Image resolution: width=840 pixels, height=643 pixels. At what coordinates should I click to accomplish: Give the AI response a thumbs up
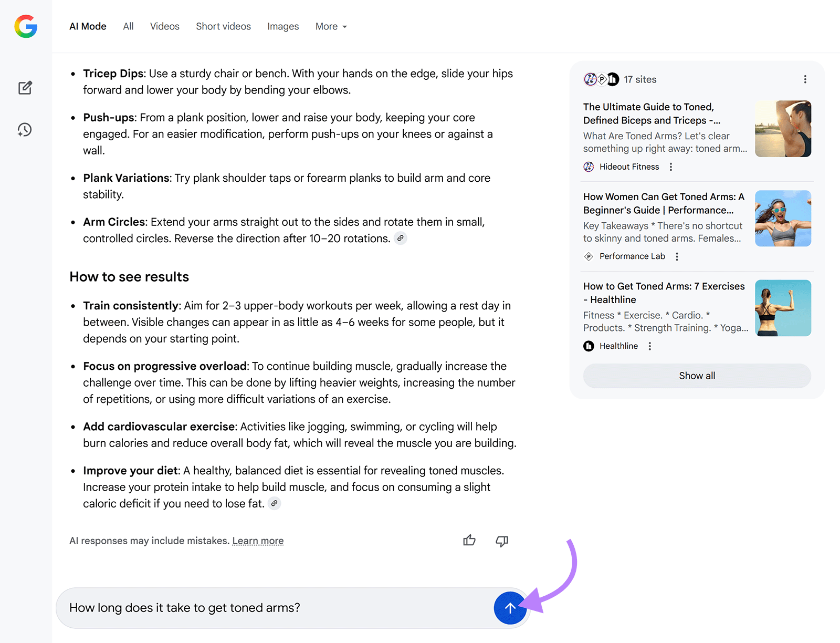[x=469, y=541]
